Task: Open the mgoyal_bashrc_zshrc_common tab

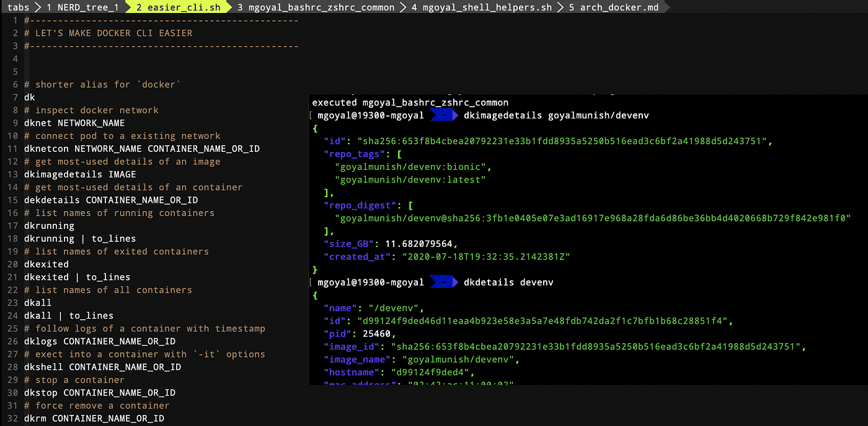Action: tap(316, 7)
